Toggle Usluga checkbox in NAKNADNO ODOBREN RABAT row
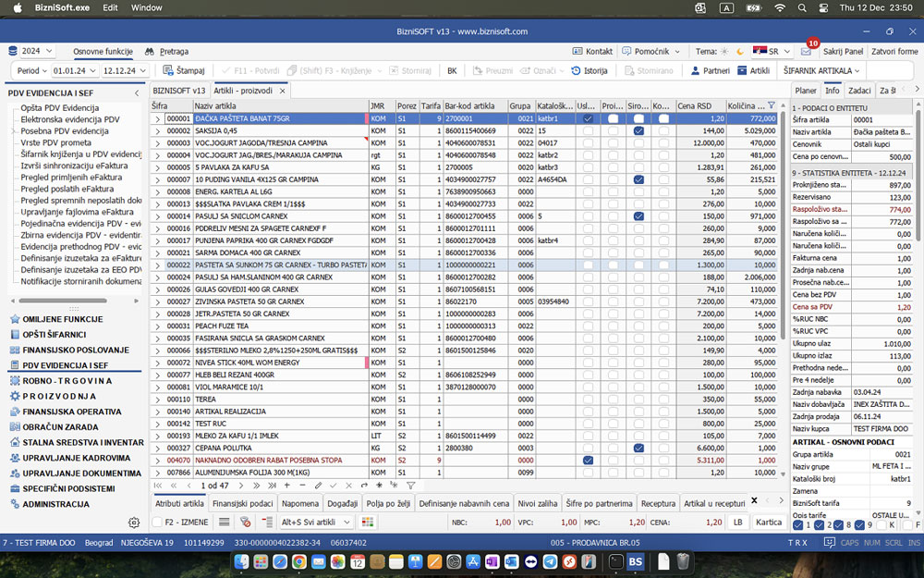The width and height of the screenshot is (924, 578). pyautogui.click(x=589, y=460)
